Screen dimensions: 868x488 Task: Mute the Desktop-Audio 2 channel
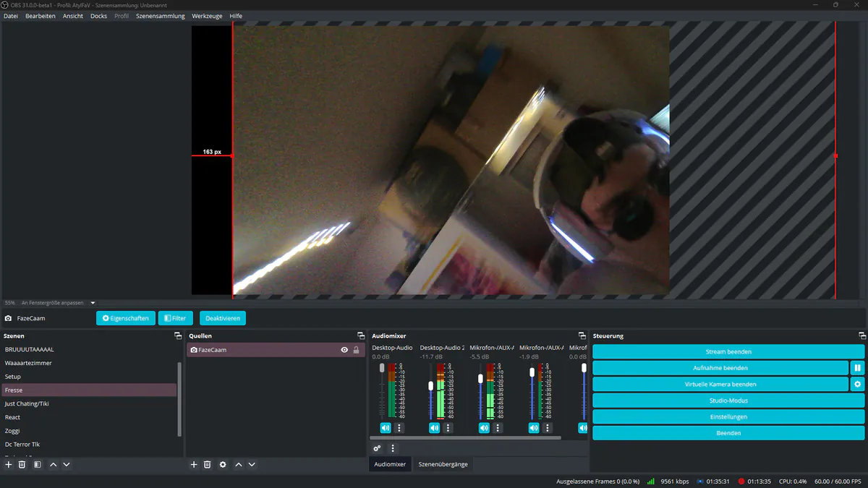(434, 428)
